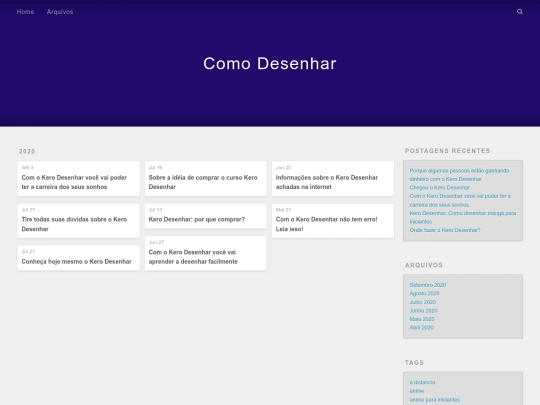Go to Home menu item

(25, 12)
